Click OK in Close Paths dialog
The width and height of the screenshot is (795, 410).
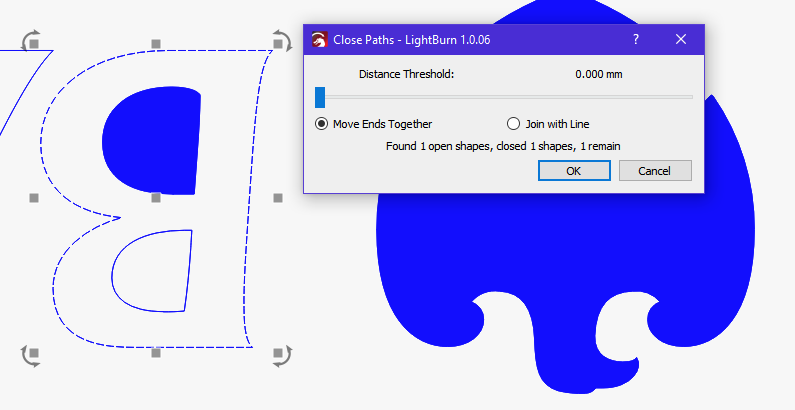[x=574, y=171]
